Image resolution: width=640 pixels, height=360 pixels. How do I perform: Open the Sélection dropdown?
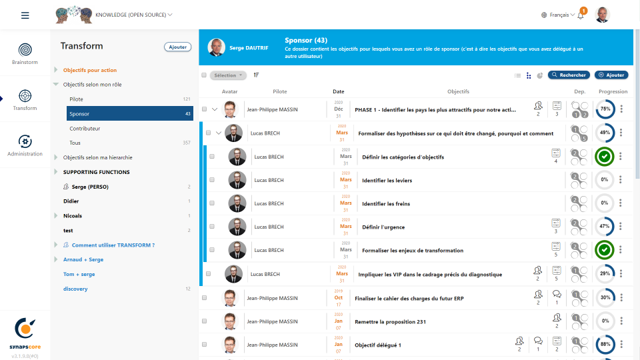(229, 75)
